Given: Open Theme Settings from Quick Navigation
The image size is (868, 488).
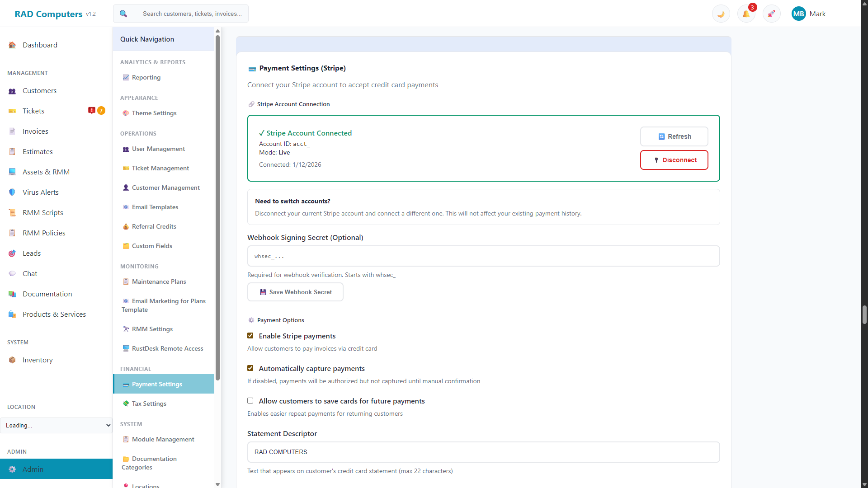Looking at the screenshot, I should [154, 113].
